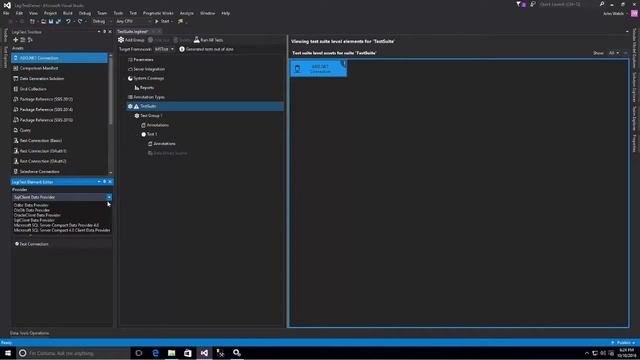Open the Debug configuration dropdown
The image size is (640, 360).
102,21
